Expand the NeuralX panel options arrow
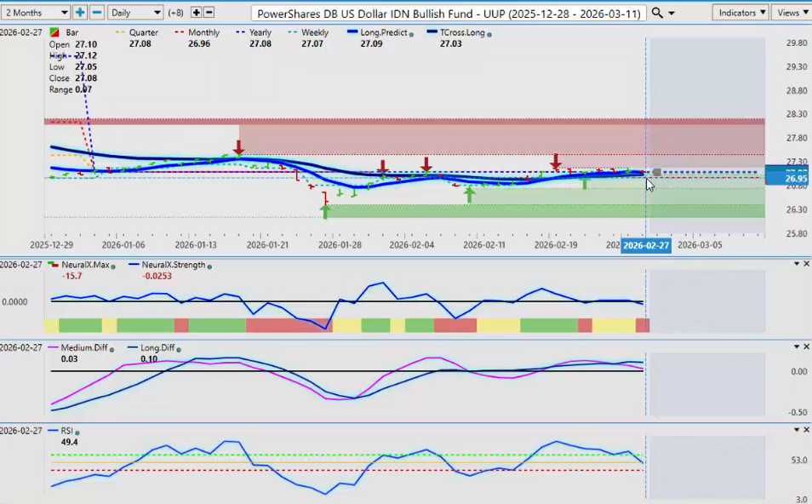 796,264
